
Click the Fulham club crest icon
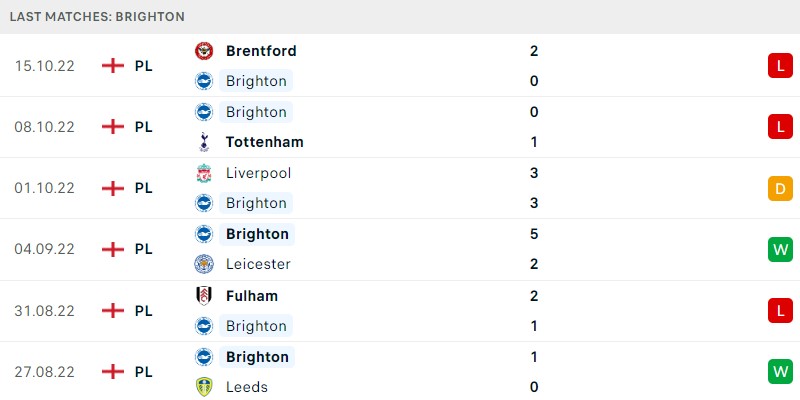(204, 295)
